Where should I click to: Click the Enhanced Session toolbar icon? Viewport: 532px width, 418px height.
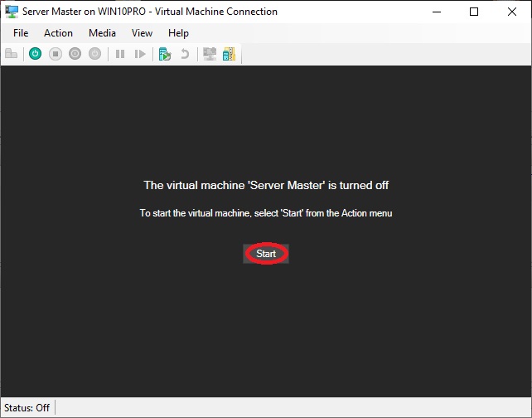pyautogui.click(x=210, y=54)
